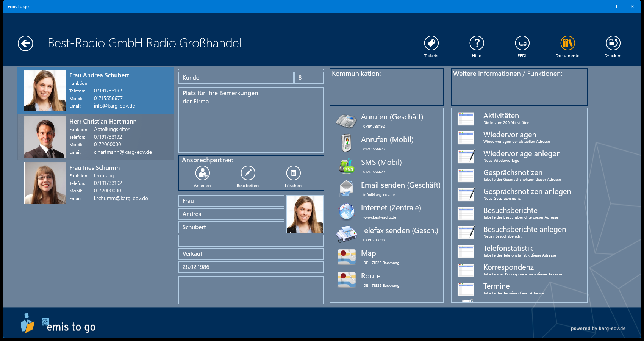Screen dimensions: 644x341
Task: Click c.hartmann@karg-edv.de email text
Action: [123, 152]
